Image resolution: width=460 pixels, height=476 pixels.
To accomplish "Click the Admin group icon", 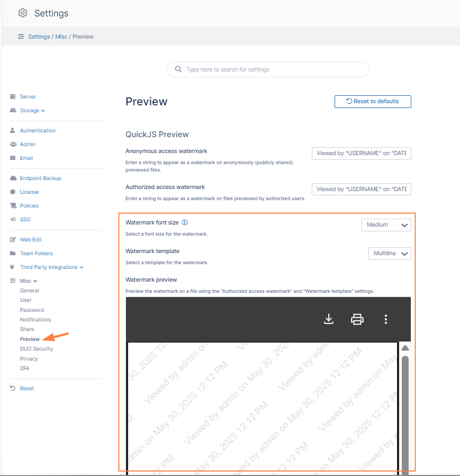I will tap(13, 144).
